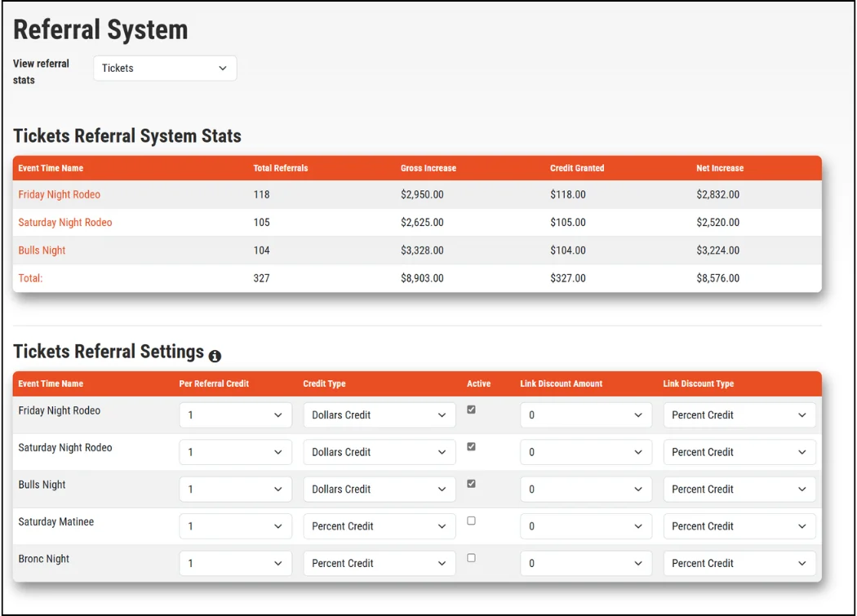Image resolution: width=857 pixels, height=616 pixels.
Task: Open Link Discount Type dropdown for Bulls Night
Action: point(739,490)
